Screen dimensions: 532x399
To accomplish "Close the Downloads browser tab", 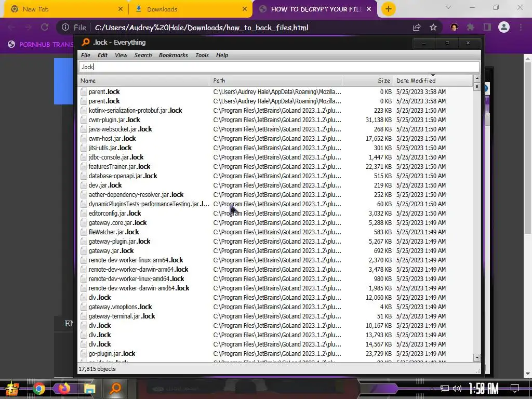I will [x=245, y=9].
